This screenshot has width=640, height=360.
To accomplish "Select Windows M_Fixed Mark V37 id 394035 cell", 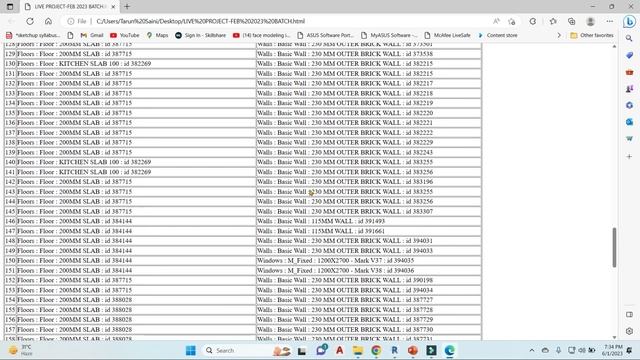I will click(x=369, y=260).
